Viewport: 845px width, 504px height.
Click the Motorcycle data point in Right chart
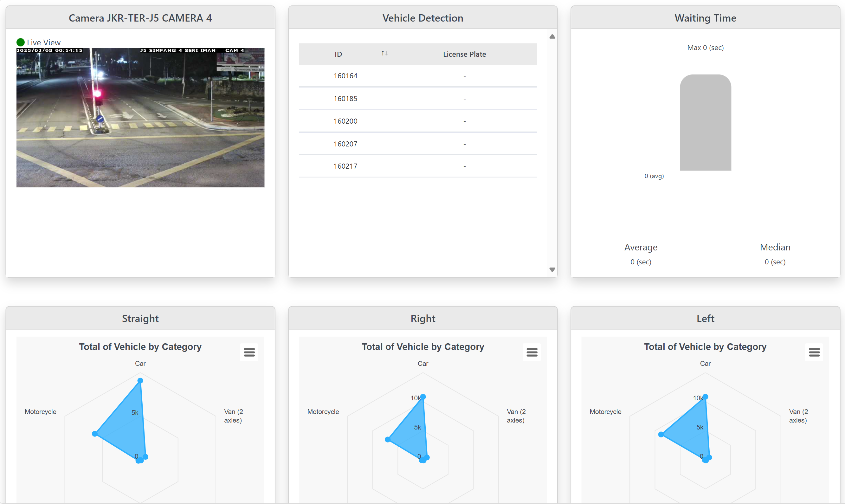pyautogui.click(x=387, y=439)
